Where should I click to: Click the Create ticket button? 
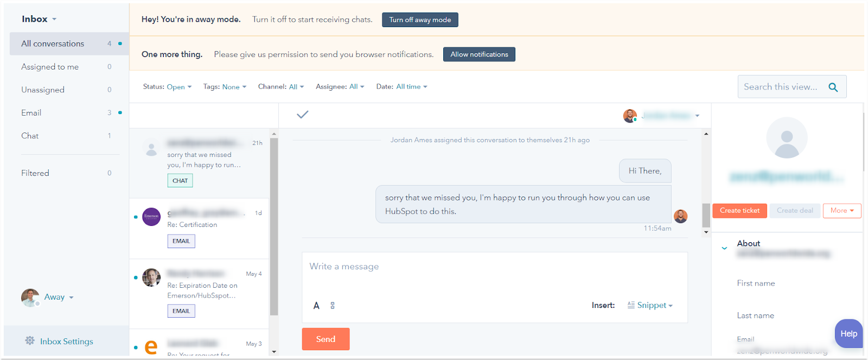(739, 211)
